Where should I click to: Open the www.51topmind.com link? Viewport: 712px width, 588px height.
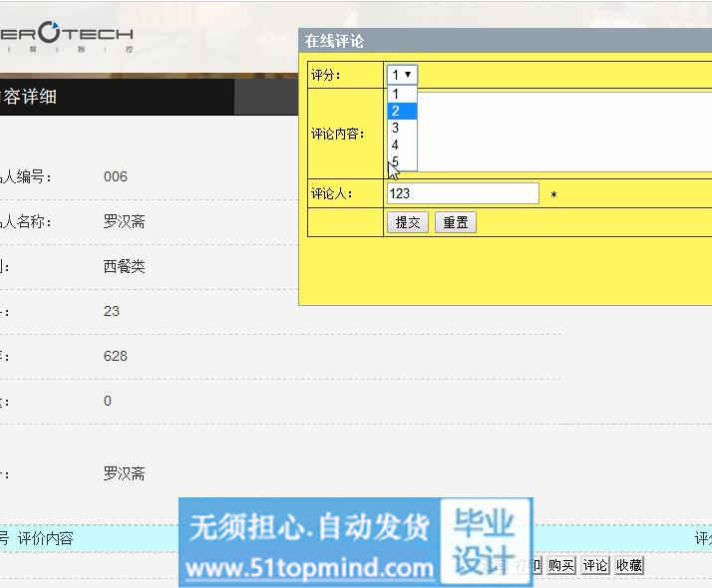click(310, 568)
